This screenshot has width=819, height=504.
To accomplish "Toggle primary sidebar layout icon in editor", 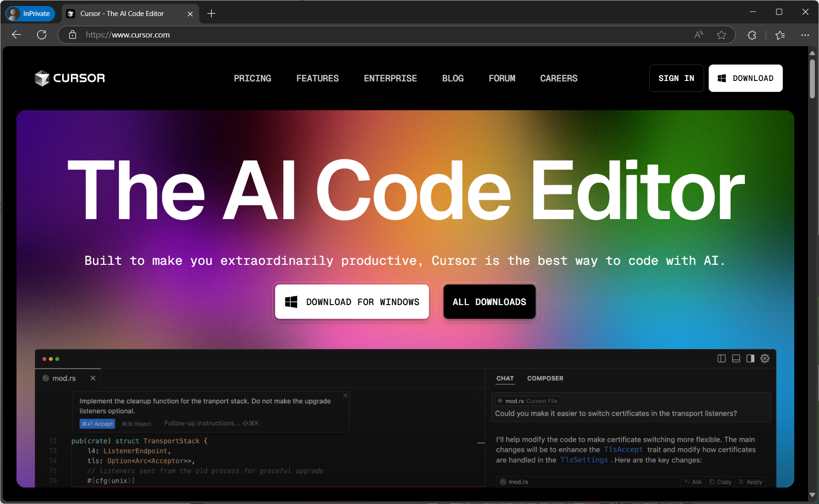I will pos(721,359).
